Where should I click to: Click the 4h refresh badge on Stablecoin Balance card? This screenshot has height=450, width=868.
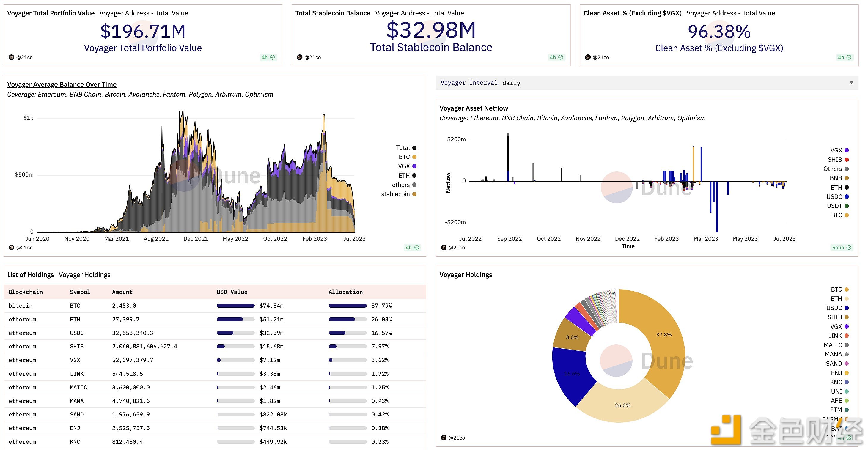[556, 57]
